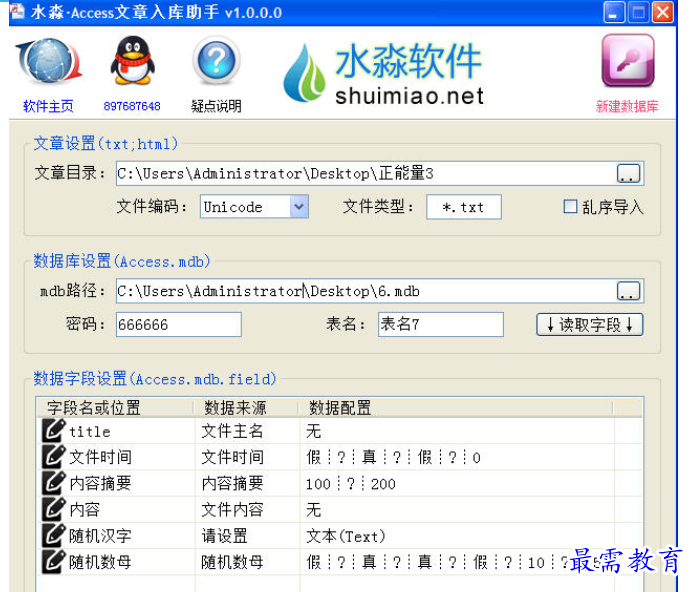Image resolution: width=691 pixels, height=592 pixels.
Task: Browse for mdb路径 file button
Action: (x=628, y=291)
